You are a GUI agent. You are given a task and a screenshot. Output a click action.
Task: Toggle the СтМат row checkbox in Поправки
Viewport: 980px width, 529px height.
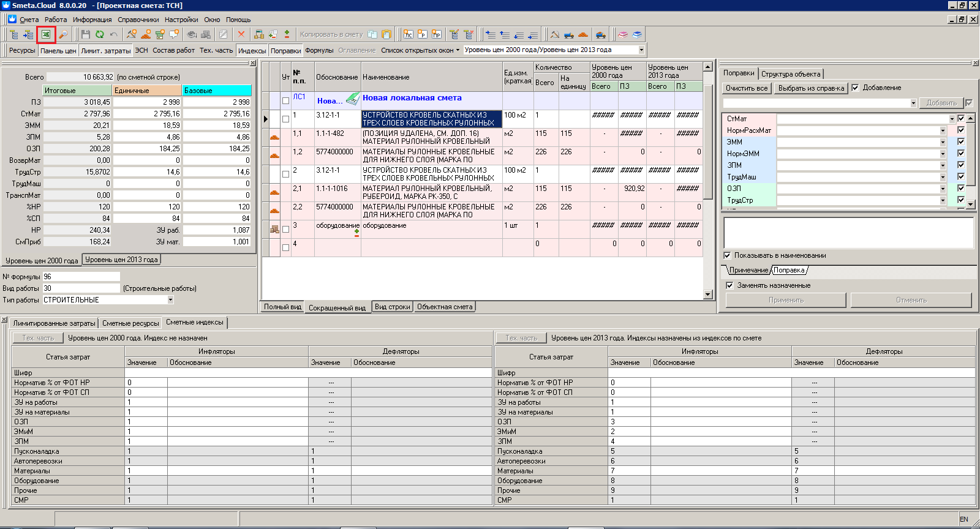(x=961, y=118)
